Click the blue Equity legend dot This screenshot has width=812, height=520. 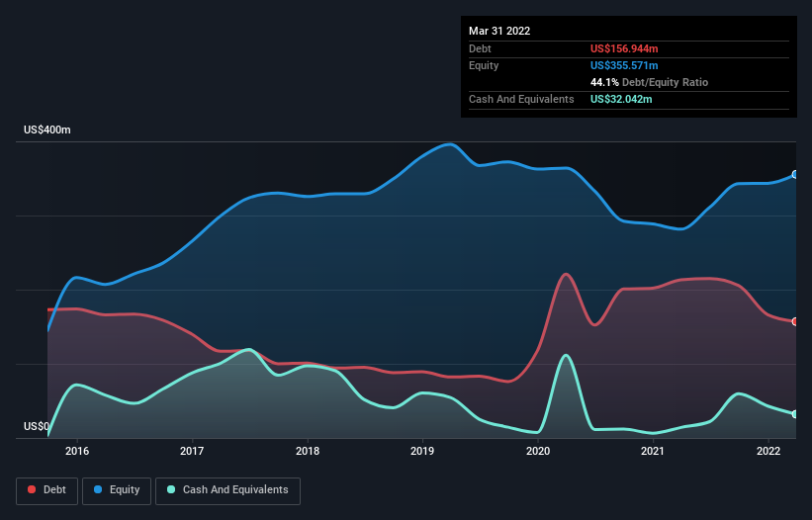point(98,489)
